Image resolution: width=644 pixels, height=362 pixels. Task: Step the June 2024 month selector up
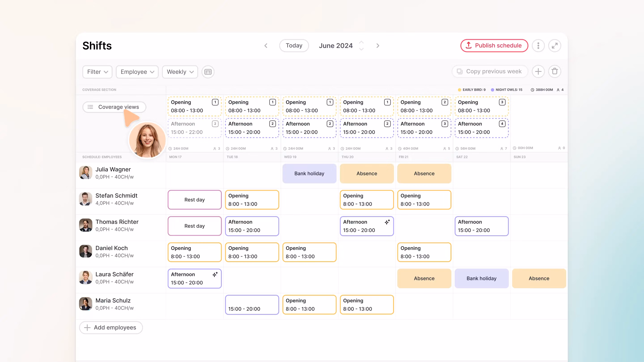pos(361,42)
